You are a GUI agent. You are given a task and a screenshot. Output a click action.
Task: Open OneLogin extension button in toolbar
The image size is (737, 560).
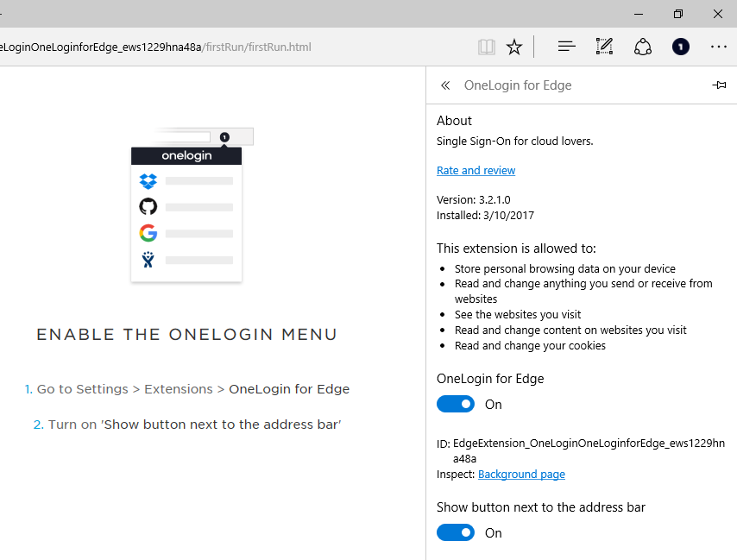[x=681, y=47]
